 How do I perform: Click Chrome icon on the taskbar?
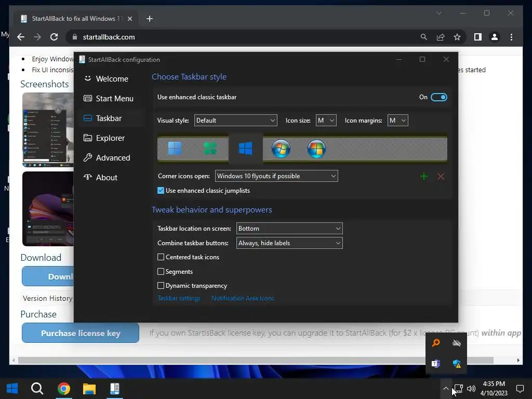pyautogui.click(x=64, y=389)
